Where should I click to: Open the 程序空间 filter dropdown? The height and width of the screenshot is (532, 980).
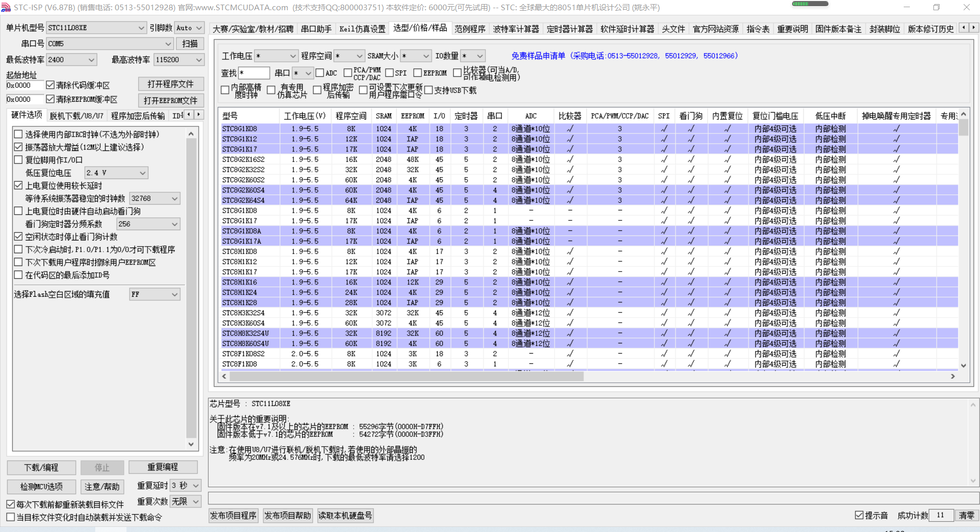pyautogui.click(x=349, y=56)
